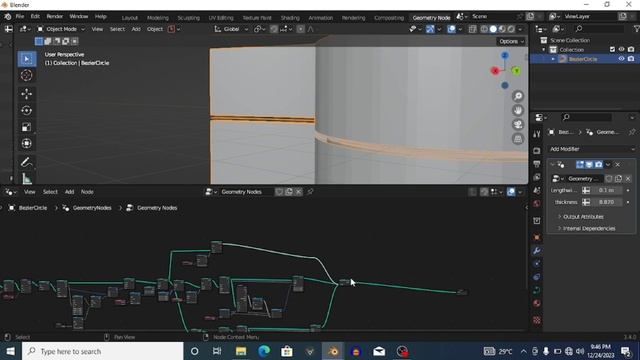The height and width of the screenshot is (360, 640).
Task: Open the Global transform orientation dropdown
Action: (x=231, y=29)
